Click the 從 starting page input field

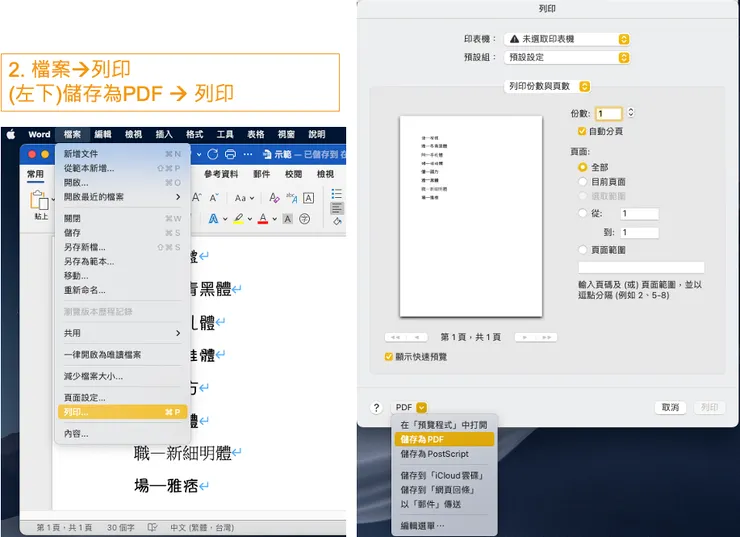[x=639, y=214]
